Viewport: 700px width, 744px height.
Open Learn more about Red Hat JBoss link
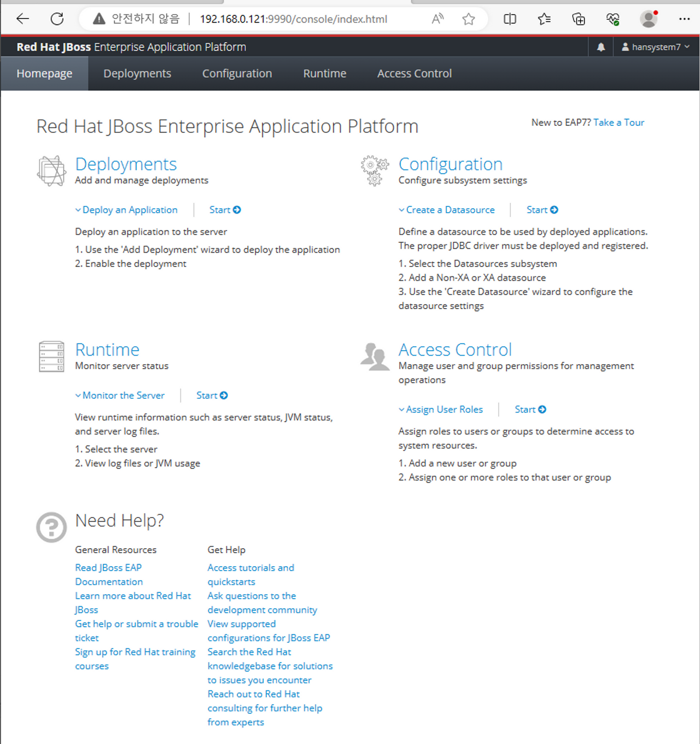click(x=133, y=603)
